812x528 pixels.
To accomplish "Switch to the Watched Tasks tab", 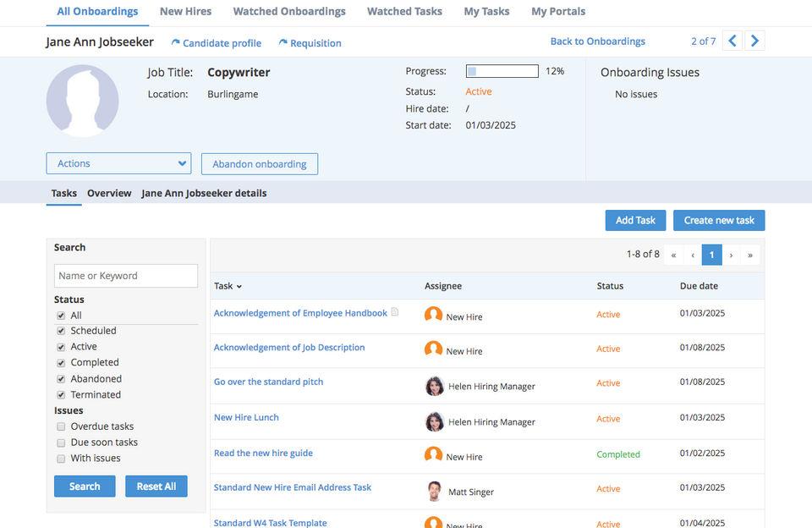I will tap(404, 12).
